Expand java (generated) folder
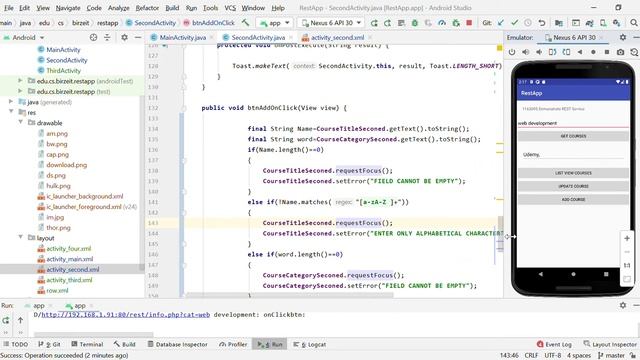640x360 pixels. pyautogui.click(x=11, y=102)
